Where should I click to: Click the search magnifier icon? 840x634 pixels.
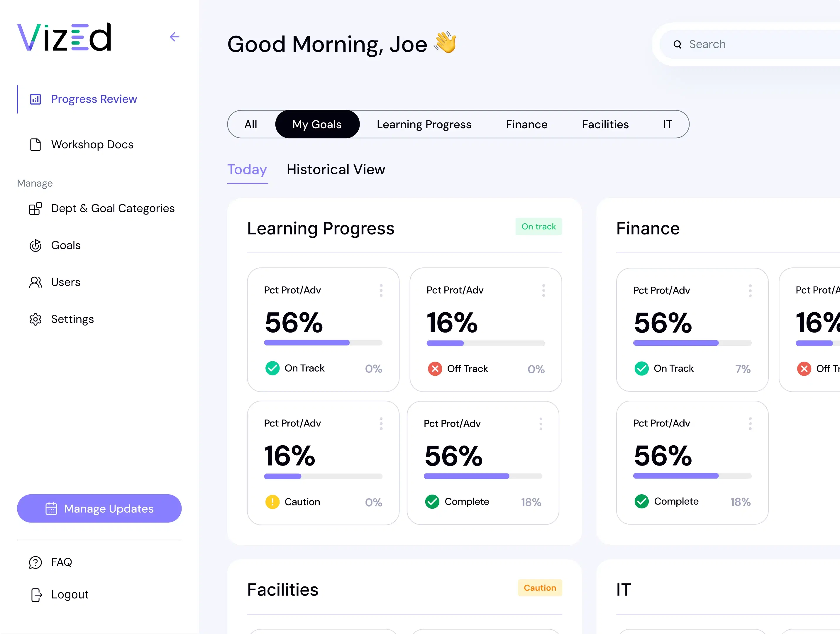(x=677, y=45)
